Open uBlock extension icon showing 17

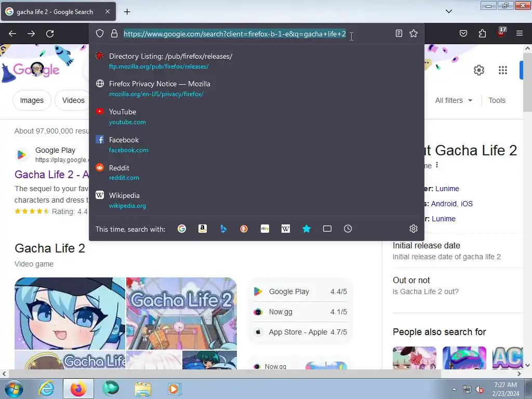(501, 33)
